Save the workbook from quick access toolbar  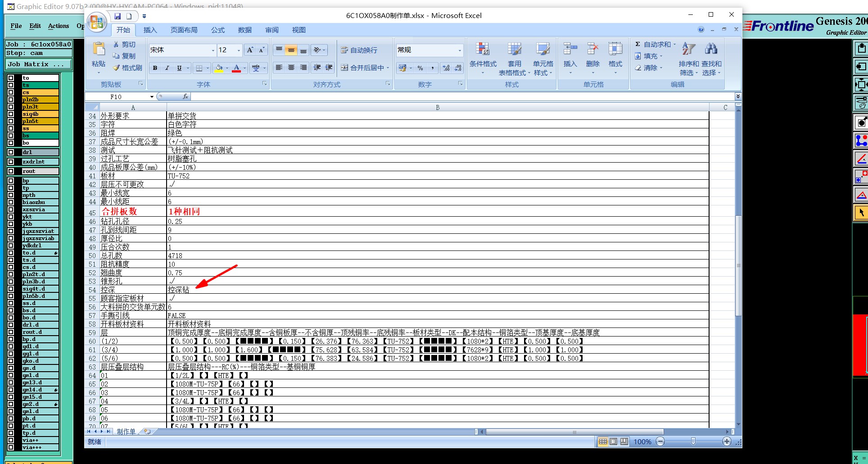point(118,16)
